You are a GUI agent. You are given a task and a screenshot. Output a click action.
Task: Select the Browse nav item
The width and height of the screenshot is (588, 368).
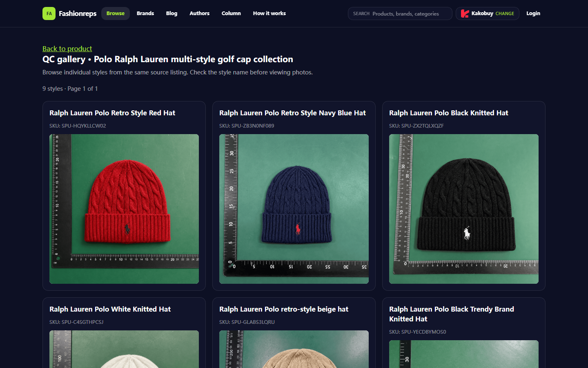coord(116,13)
